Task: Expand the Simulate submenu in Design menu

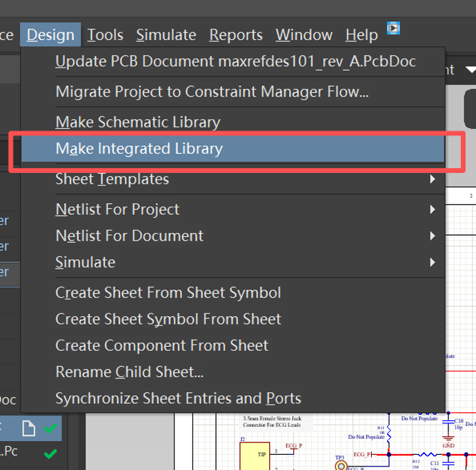Action: (232, 263)
